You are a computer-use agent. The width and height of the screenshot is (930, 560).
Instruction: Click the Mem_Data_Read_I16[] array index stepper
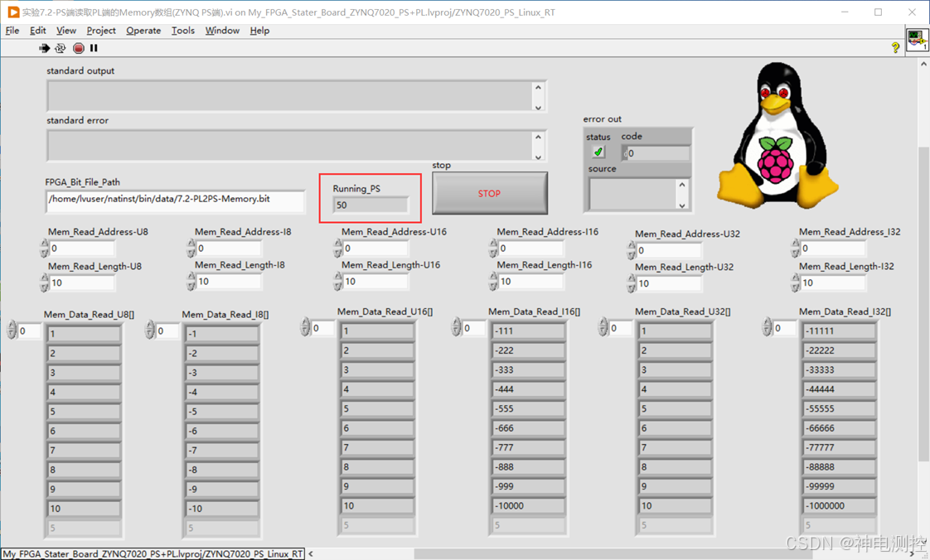456,326
